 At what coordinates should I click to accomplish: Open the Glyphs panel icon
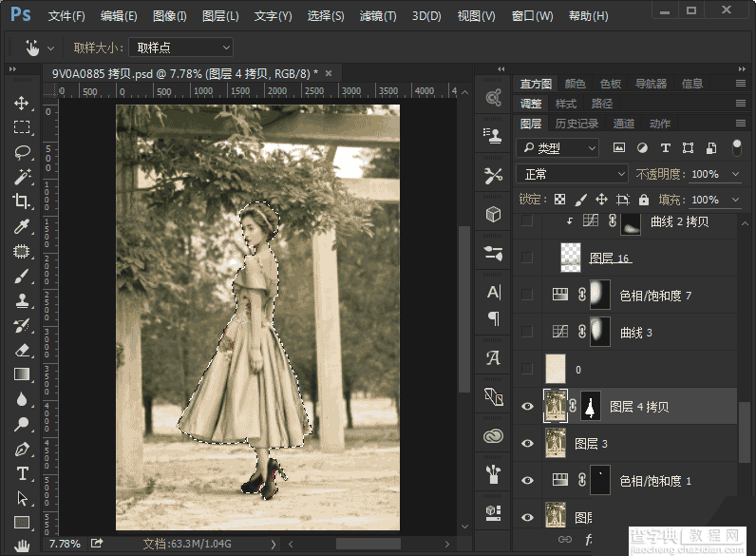point(493,357)
